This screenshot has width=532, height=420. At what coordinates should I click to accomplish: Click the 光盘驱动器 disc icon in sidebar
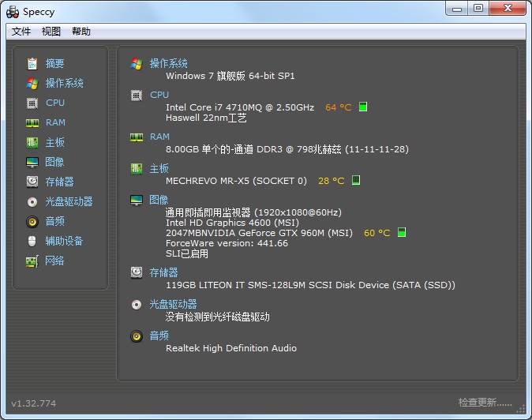pos(32,202)
